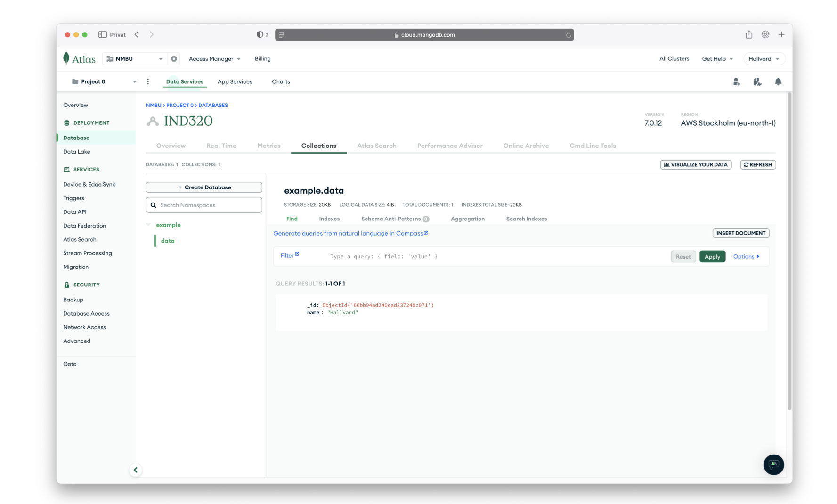Open the Hallvard user menu
This screenshot has height=504, width=837.
[764, 59]
